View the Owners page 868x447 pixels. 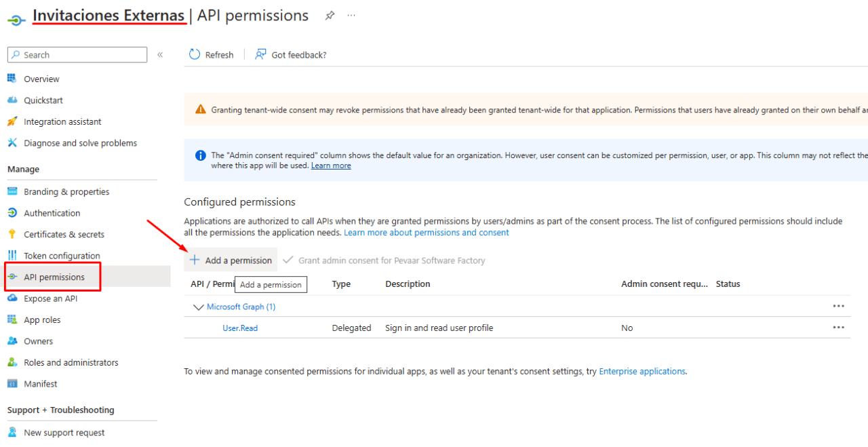[x=39, y=341]
